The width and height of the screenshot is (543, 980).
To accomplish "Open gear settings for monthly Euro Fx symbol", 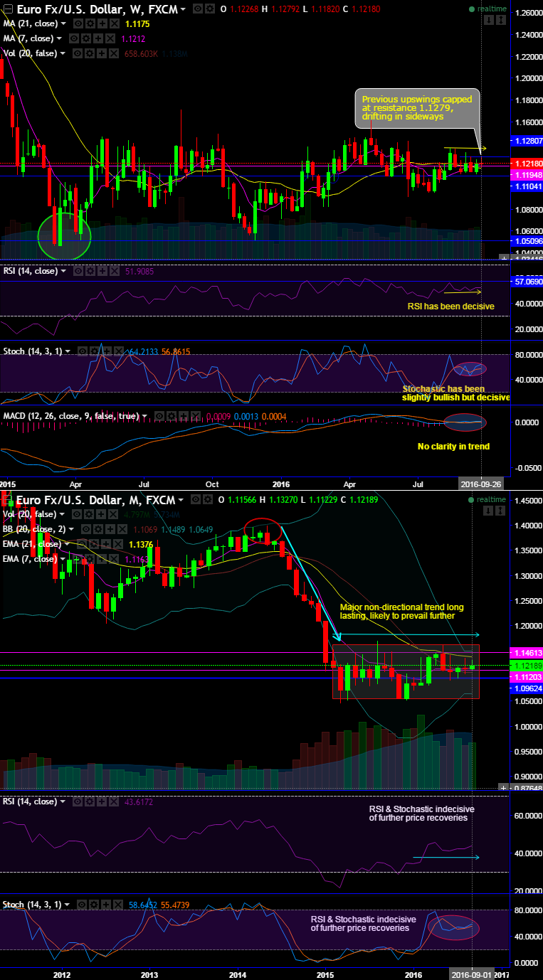I will pos(209,499).
